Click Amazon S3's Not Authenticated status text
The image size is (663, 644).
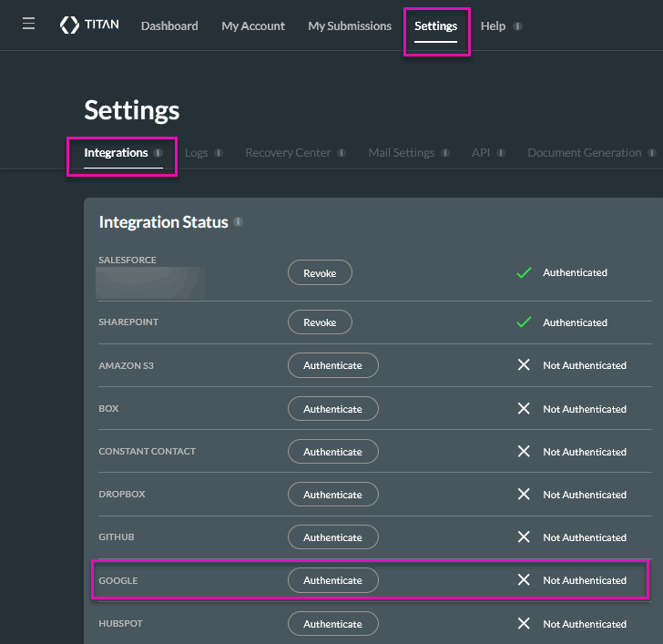585,365
